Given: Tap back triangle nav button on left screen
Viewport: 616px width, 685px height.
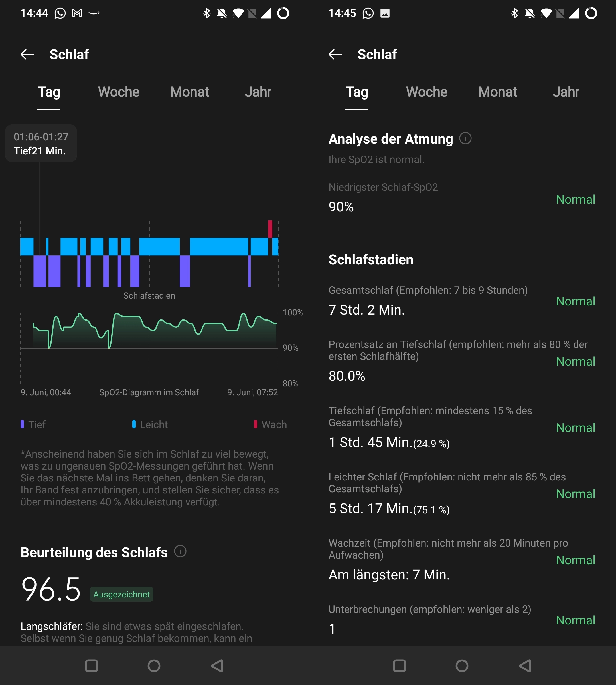Looking at the screenshot, I should coord(217,666).
